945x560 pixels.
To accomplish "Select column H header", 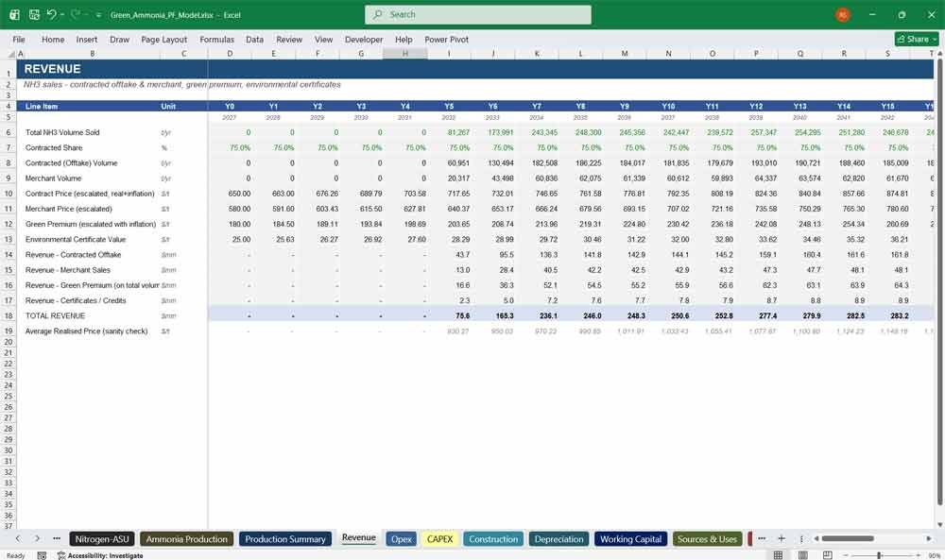I will click(x=405, y=54).
